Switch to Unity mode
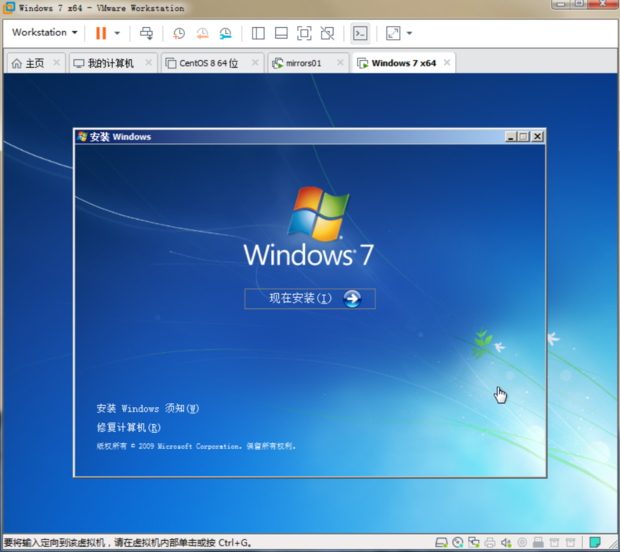This screenshot has height=552, width=620. tap(327, 33)
